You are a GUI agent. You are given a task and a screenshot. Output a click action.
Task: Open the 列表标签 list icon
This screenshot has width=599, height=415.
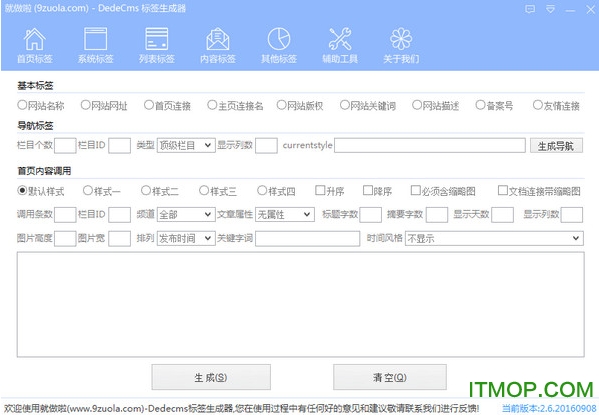click(157, 39)
